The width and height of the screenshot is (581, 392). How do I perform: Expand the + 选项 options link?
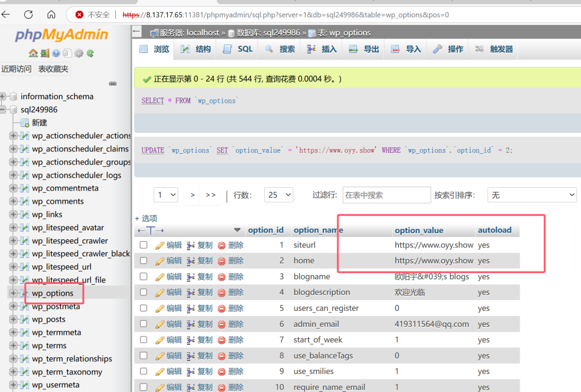[146, 218]
